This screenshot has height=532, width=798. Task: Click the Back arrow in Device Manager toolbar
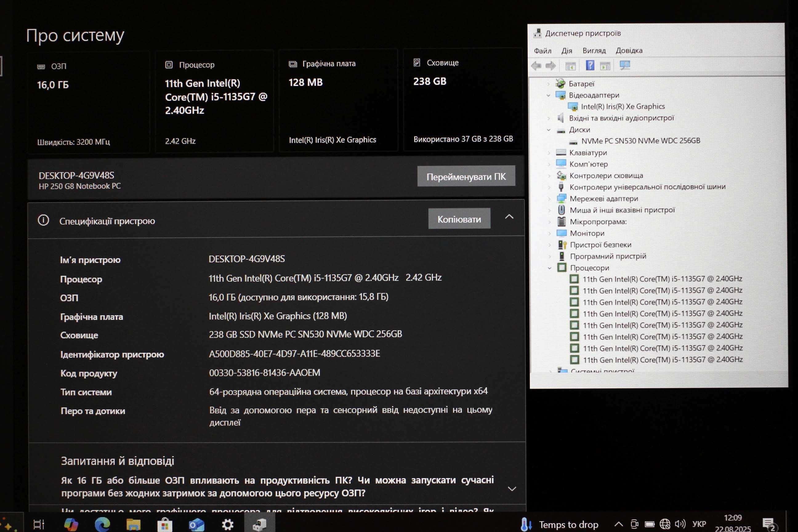point(536,66)
